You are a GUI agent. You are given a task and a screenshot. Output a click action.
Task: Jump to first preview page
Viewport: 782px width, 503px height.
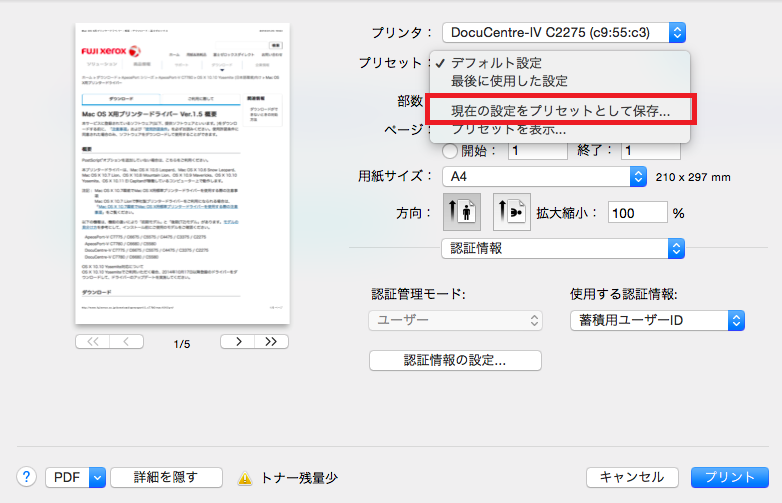94,342
